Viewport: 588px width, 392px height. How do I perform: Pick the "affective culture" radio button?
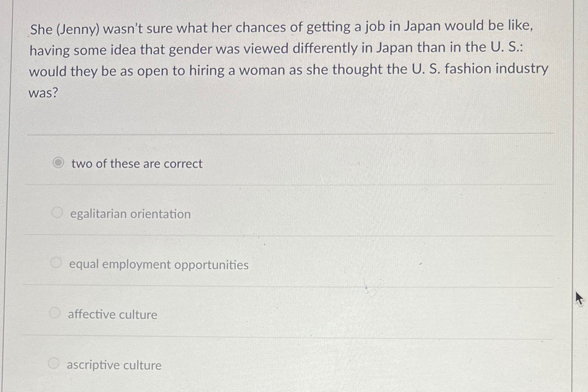tap(54, 313)
